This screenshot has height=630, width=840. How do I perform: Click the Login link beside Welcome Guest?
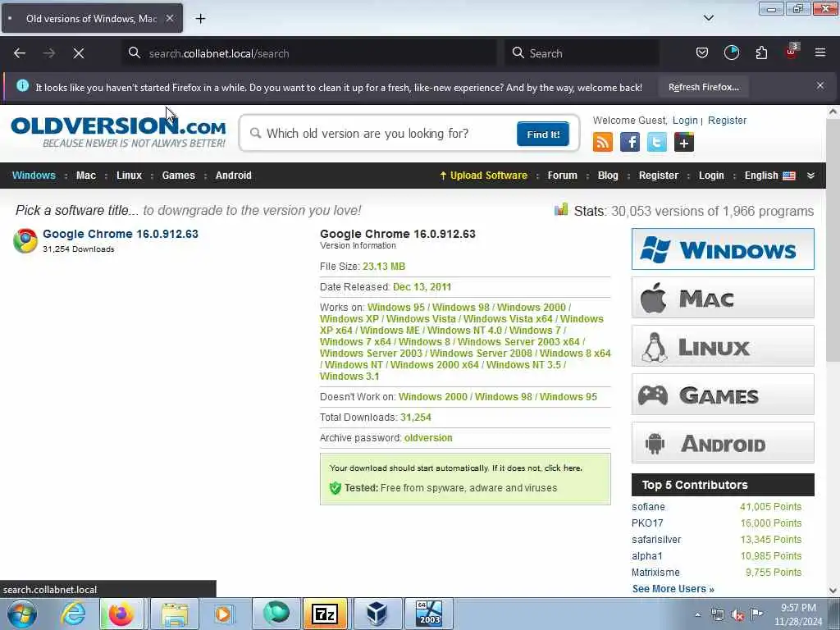685,121
